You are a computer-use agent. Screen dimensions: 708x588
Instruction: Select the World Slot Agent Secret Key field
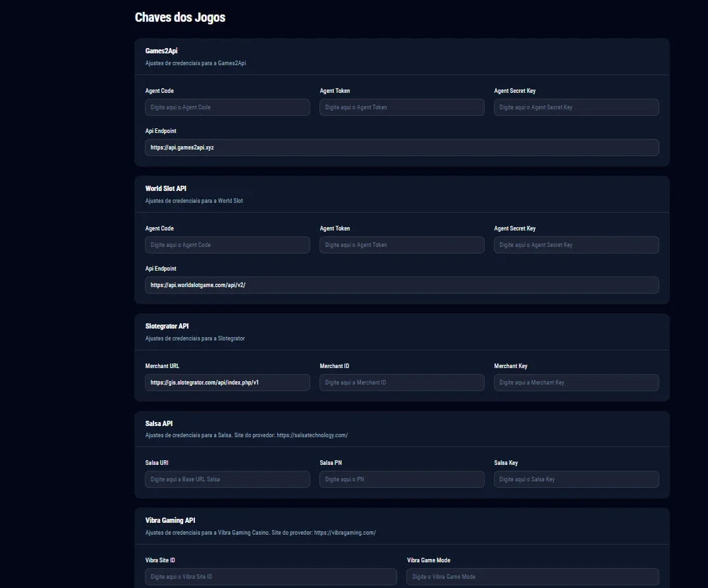[x=576, y=245]
